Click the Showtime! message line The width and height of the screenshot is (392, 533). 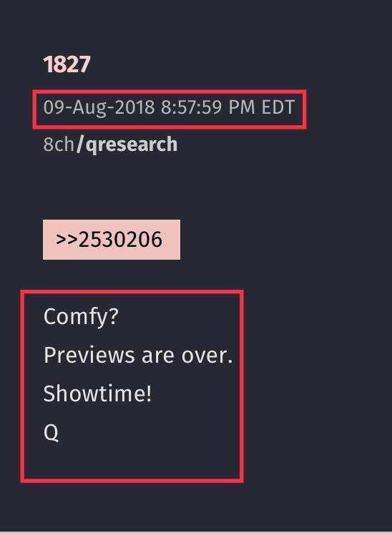(x=97, y=393)
